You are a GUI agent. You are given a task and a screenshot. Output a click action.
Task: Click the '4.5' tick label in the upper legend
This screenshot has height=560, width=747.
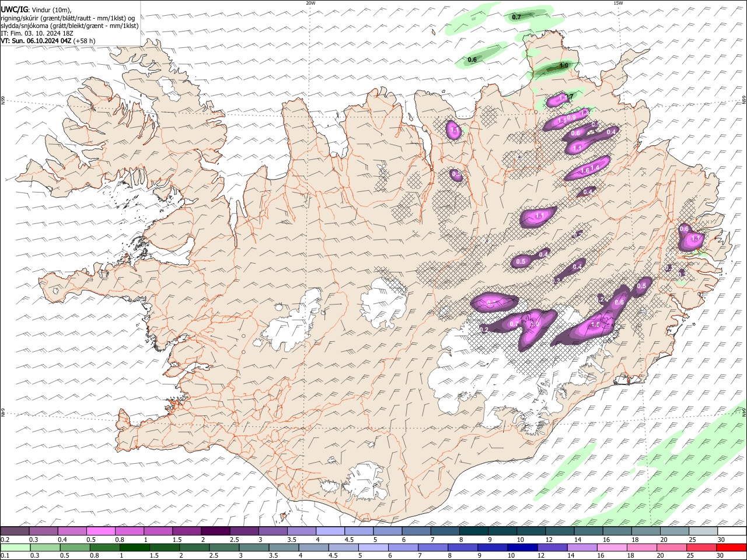349,540
